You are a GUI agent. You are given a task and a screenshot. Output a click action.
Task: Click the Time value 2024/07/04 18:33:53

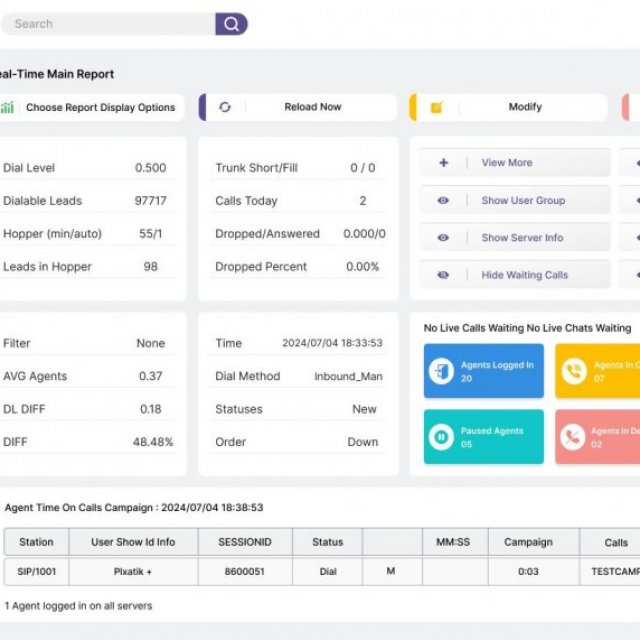[x=332, y=343]
